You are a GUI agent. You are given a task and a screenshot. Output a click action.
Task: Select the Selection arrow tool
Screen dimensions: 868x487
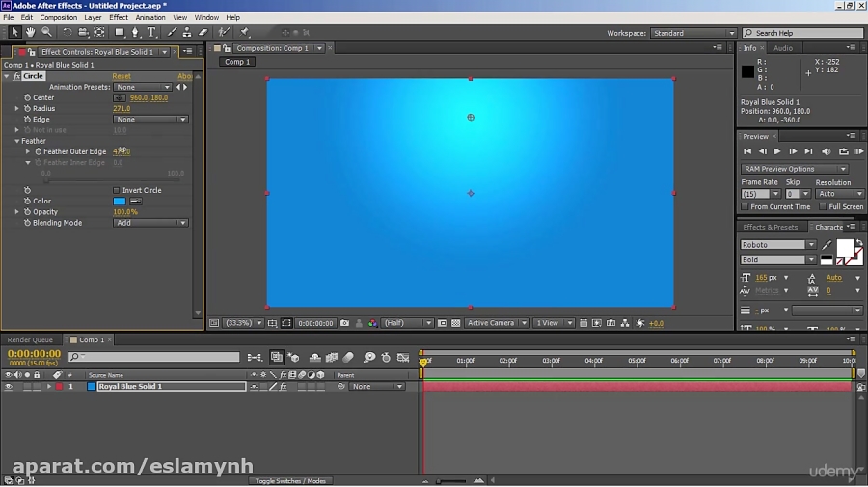point(14,33)
